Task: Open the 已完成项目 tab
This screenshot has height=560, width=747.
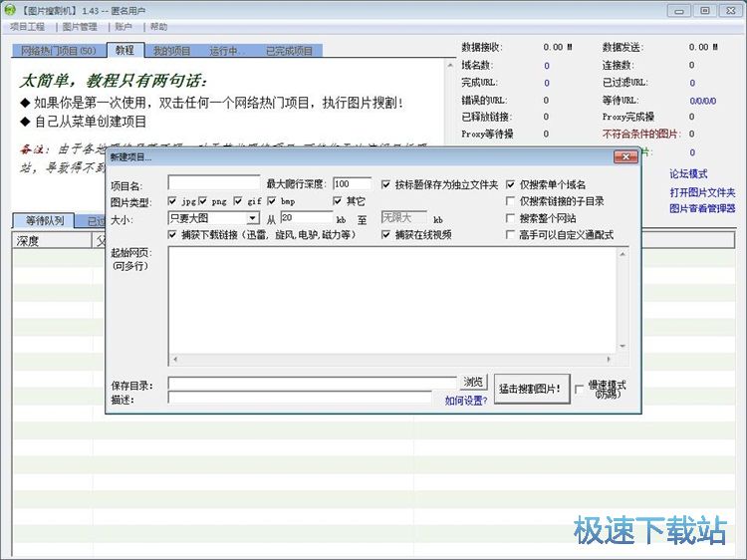Action: coord(289,51)
